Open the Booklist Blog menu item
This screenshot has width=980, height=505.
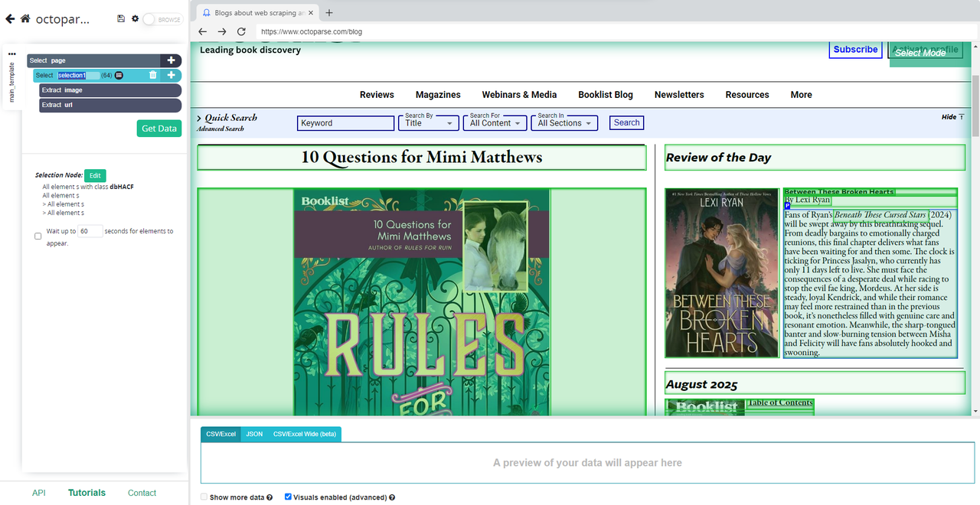pyautogui.click(x=606, y=95)
